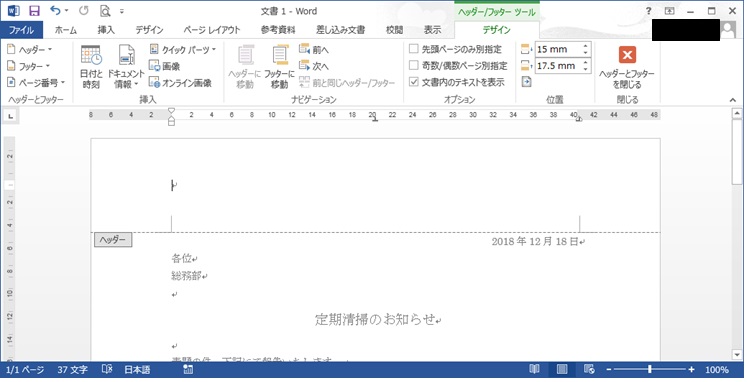Open Quick Parts (クイック パーツ) dropdown
The height and width of the screenshot is (382, 747).
coord(183,50)
